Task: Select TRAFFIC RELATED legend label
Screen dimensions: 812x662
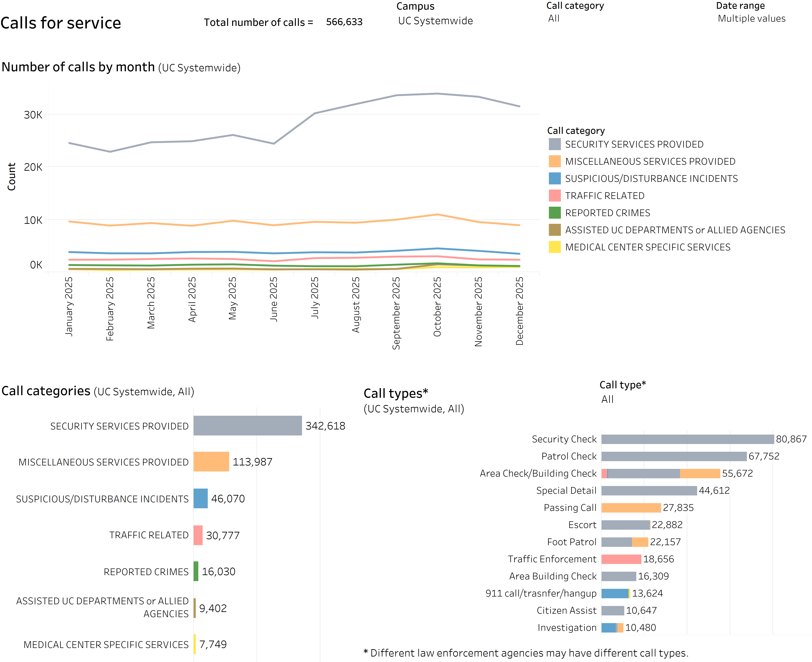Action: point(605,196)
